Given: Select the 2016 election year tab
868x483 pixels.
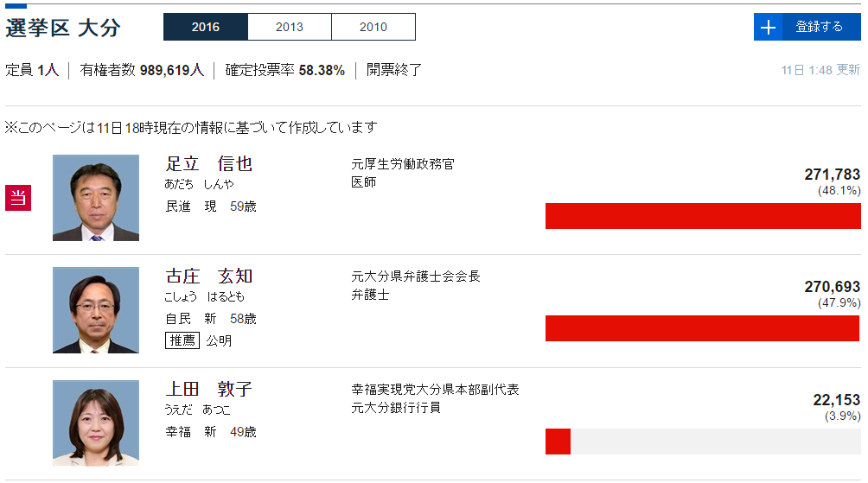Looking at the screenshot, I should coord(206,27).
